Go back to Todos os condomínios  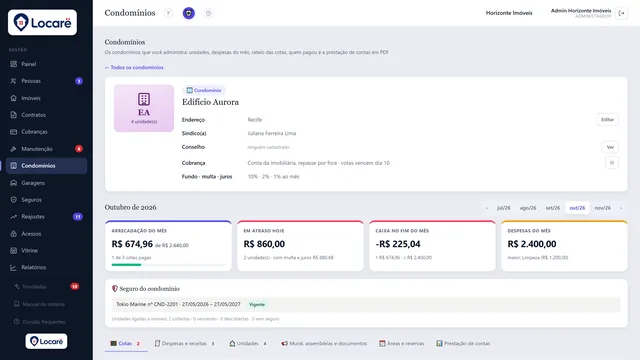pyautogui.click(x=134, y=67)
